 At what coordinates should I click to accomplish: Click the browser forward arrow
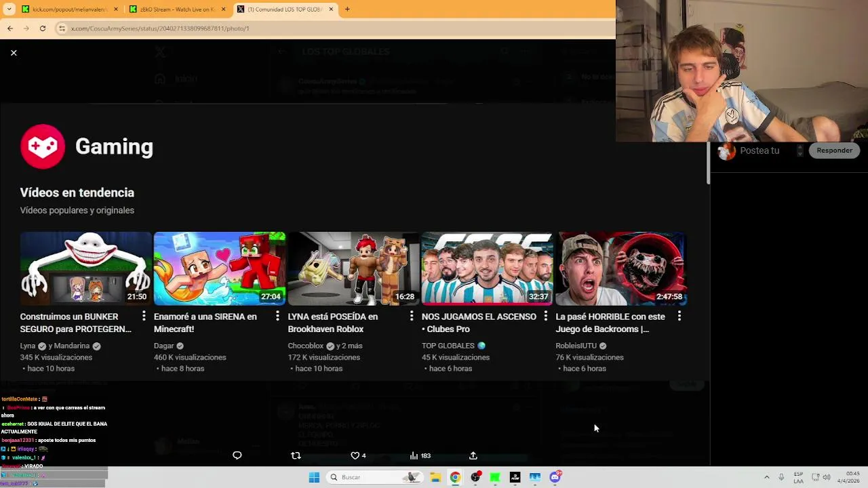(x=26, y=28)
